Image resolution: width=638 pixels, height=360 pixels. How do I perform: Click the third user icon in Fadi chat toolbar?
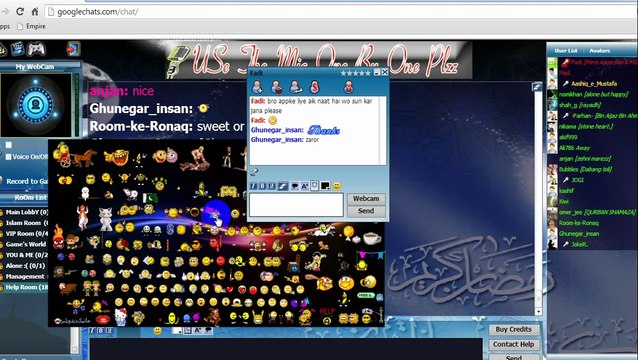pyautogui.click(x=296, y=87)
